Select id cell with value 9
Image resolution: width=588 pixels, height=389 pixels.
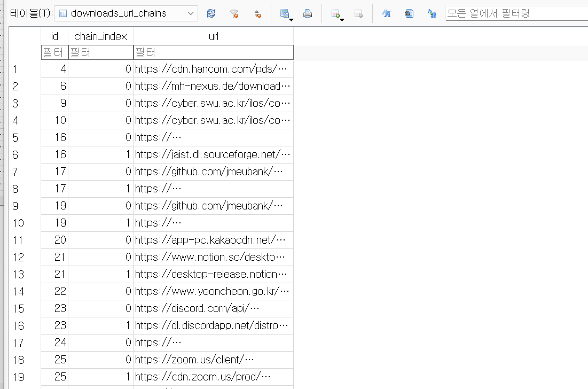(55, 103)
